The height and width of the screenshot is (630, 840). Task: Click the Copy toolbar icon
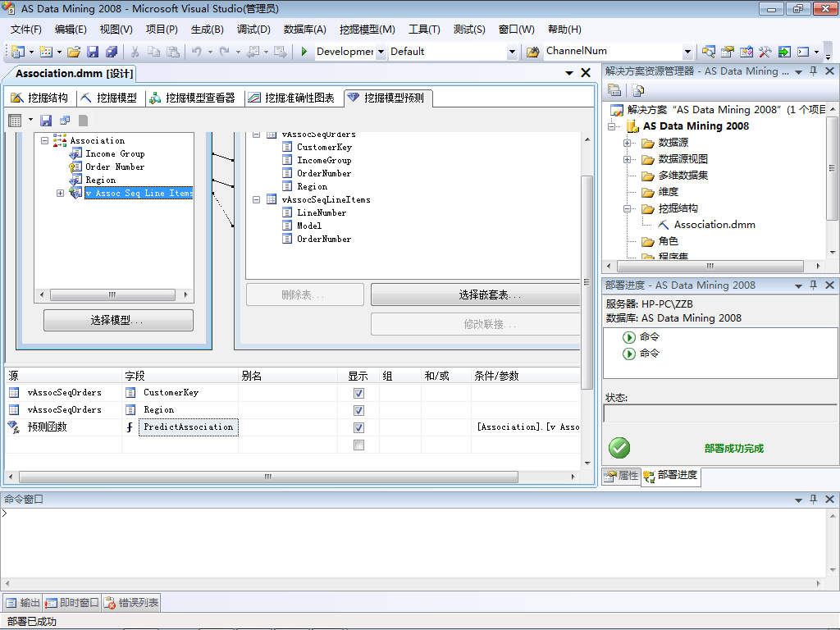pyautogui.click(x=153, y=52)
